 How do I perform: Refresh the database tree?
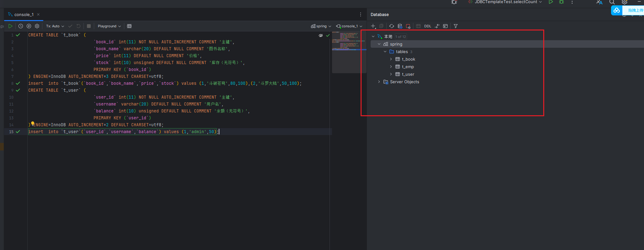click(392, 26)
